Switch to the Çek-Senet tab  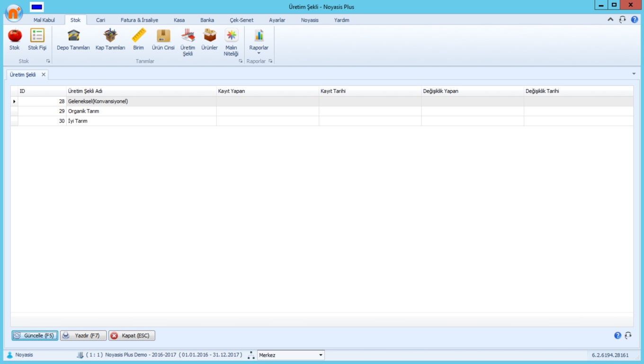pyautogui.click(x=241, y=20)
